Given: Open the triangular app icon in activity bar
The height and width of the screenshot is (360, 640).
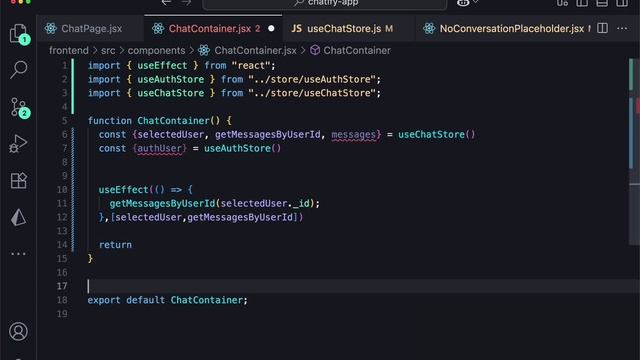Looking at the screenshot, I should pyautogui.click(x=18, y=217).
